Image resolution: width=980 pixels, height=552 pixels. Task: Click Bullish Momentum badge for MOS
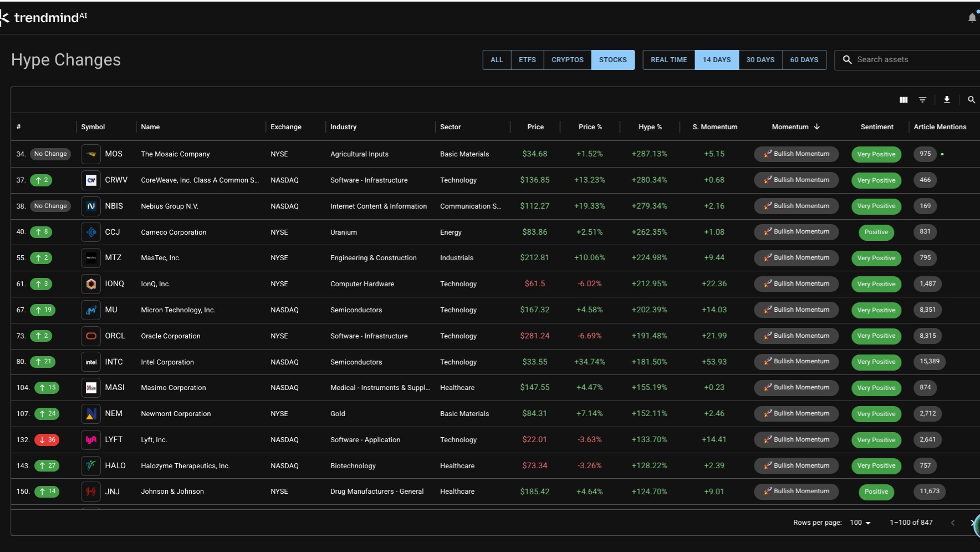pos(796,154)
